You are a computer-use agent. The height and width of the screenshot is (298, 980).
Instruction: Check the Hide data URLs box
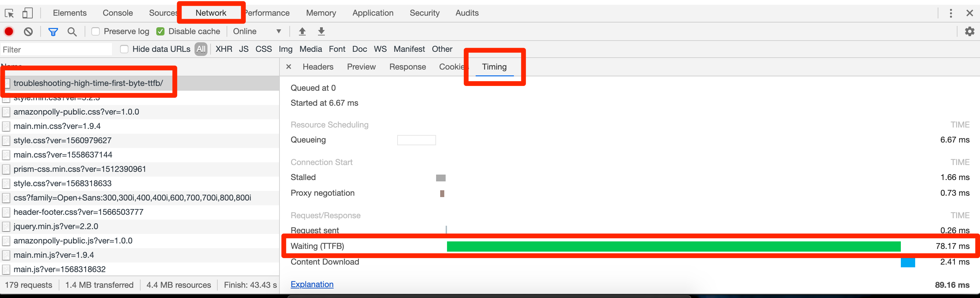(x=124, y=49)
